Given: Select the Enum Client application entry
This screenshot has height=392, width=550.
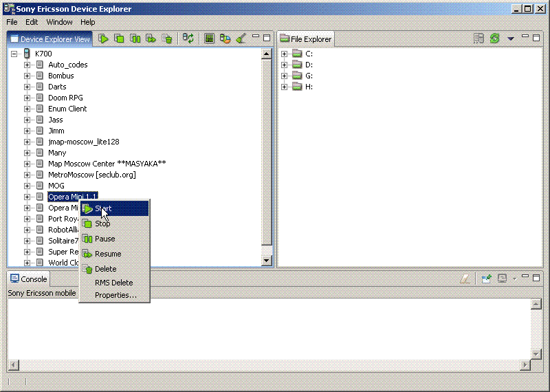Looking at the screenshot, I should (x=67, y=109).
